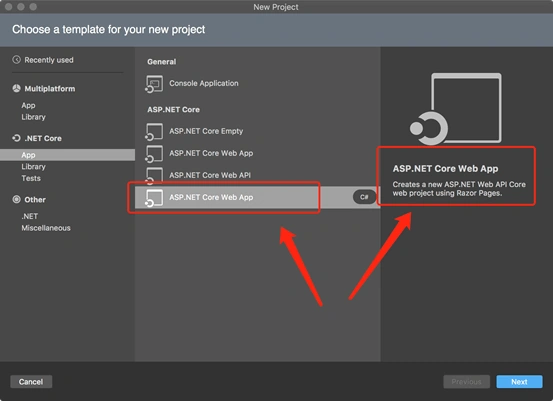Select App under Multiplatform

tap(28, 105)
